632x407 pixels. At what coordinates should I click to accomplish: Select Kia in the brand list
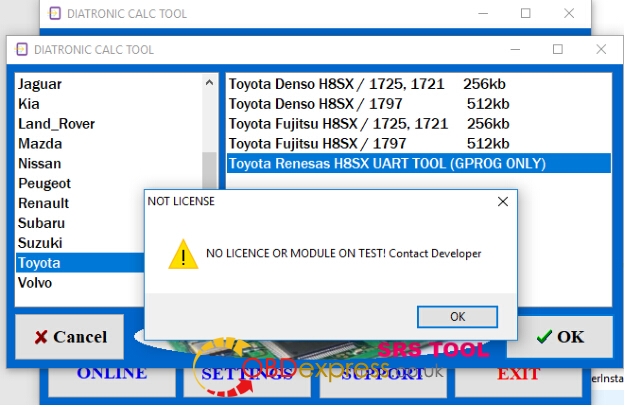(30, 104)
